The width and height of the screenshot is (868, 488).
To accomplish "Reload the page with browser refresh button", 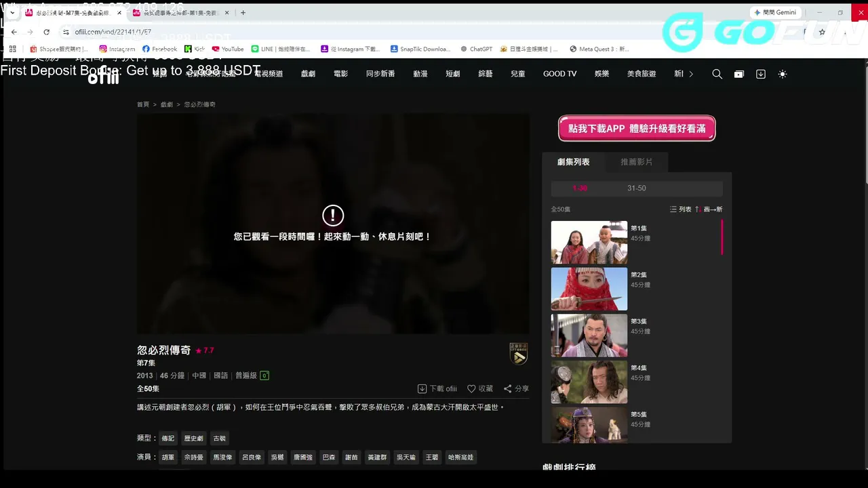I will [x=46, y=32].
